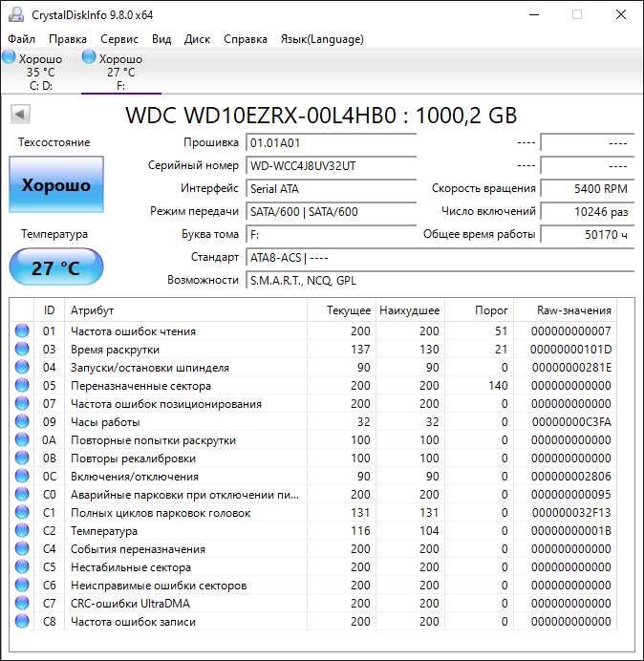This screenshot has height=661, width=644.
Task: Click raw value 000000032F13
Action: pyautogui.click(x=571, y=512)
